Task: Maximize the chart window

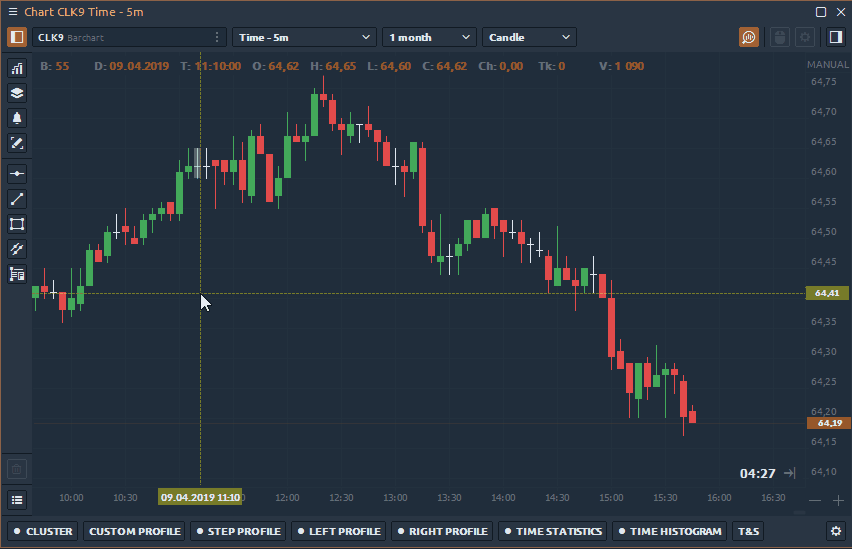Action: point(821,11)
